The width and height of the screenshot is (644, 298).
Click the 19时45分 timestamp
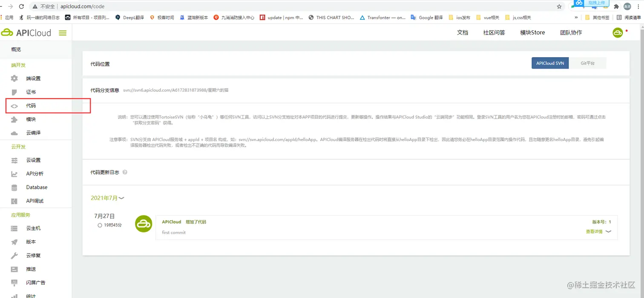tap(113, 225)
